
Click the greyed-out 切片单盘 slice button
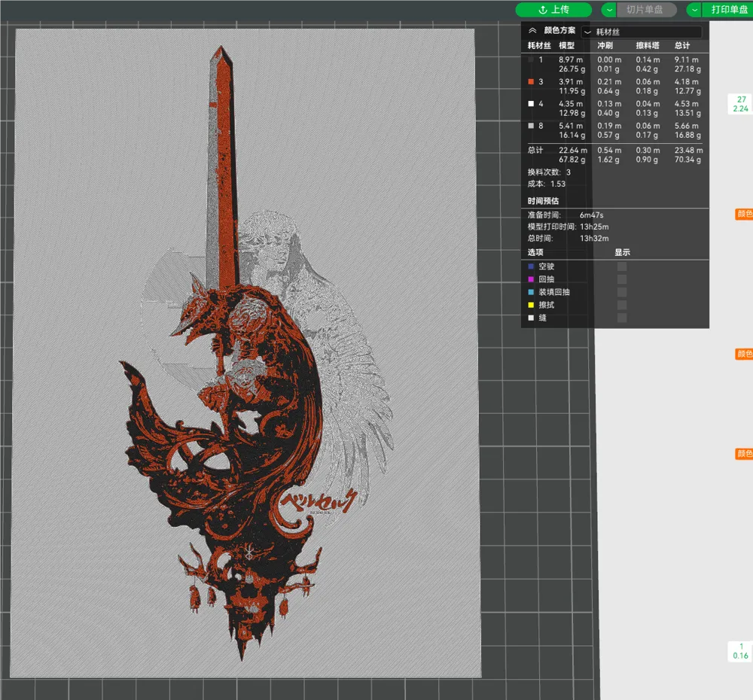(x=646, y=10)
